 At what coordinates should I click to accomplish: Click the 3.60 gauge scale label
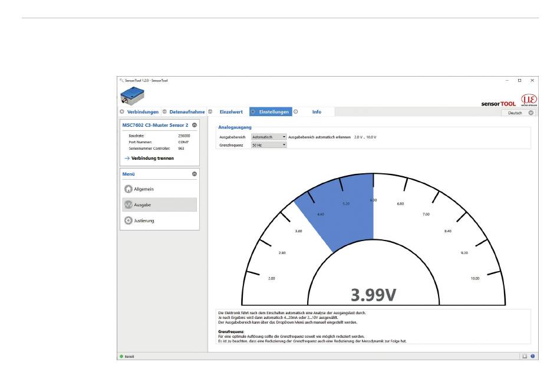point(298,231)
